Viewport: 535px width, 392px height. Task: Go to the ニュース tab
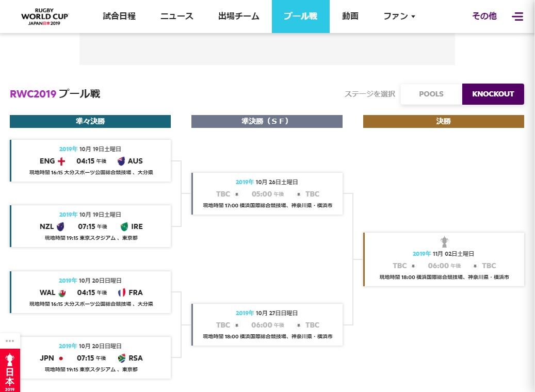(x=177, y=17)
